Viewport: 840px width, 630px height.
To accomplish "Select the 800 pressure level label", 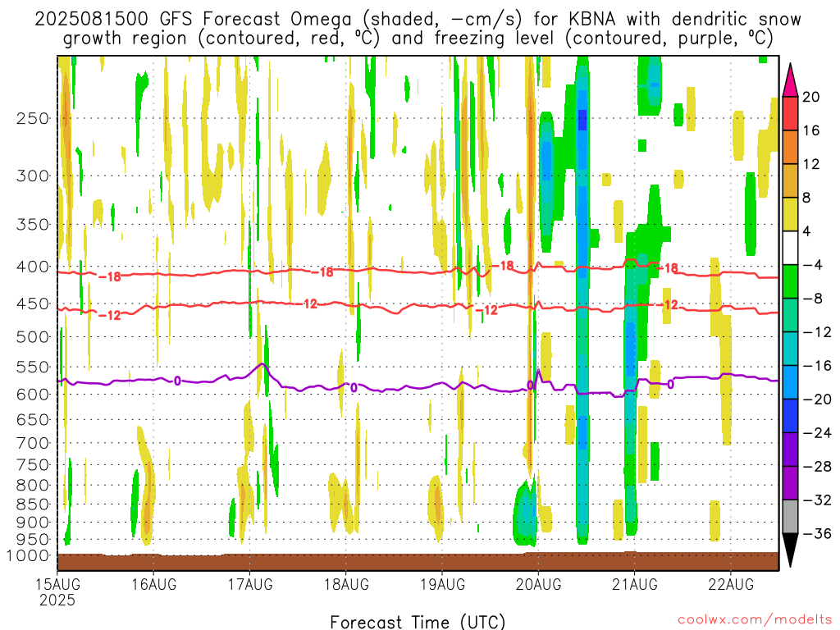I will [x=33, y=486].
